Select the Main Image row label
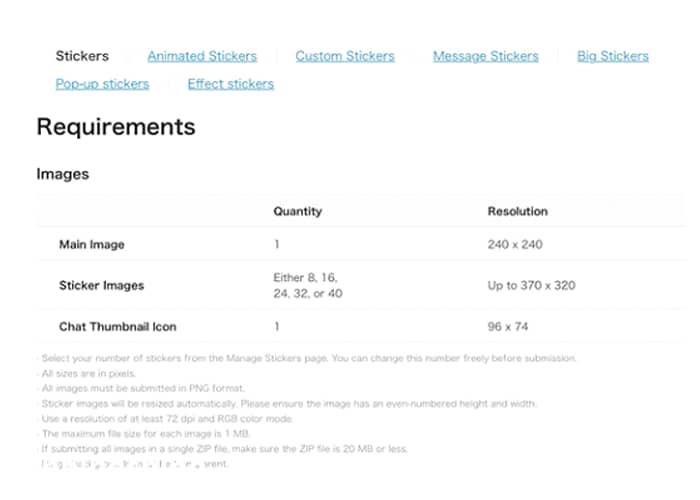Viewport: 700px width, 500px height. 92,244
